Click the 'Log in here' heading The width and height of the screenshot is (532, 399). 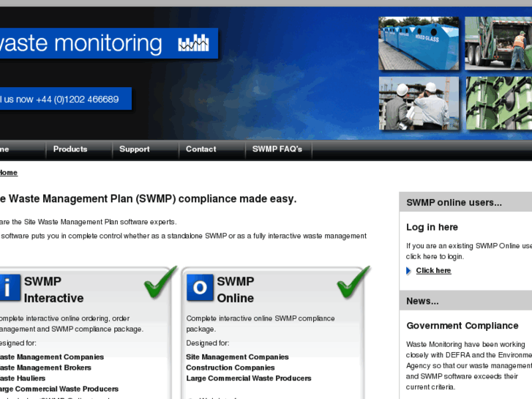[432, 227]
